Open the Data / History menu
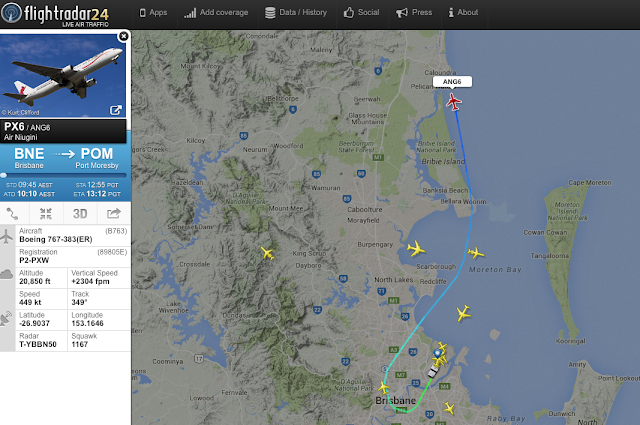The height and width of the screenshot is (425, 640). pyautogui.click(x=296, y=13)
